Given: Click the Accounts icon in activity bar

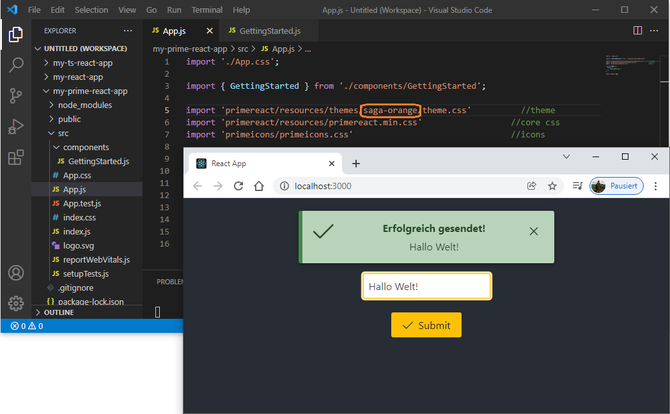Looking at the screenshot, I should 16,273.
